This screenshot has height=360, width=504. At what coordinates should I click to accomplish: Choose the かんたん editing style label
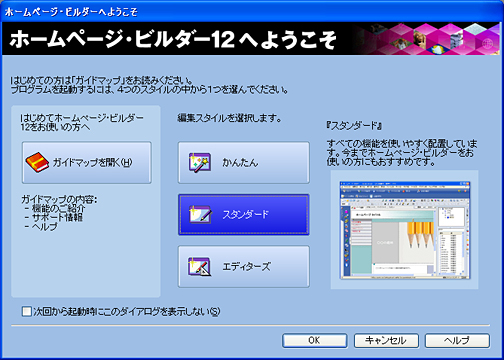coord(240,163)
